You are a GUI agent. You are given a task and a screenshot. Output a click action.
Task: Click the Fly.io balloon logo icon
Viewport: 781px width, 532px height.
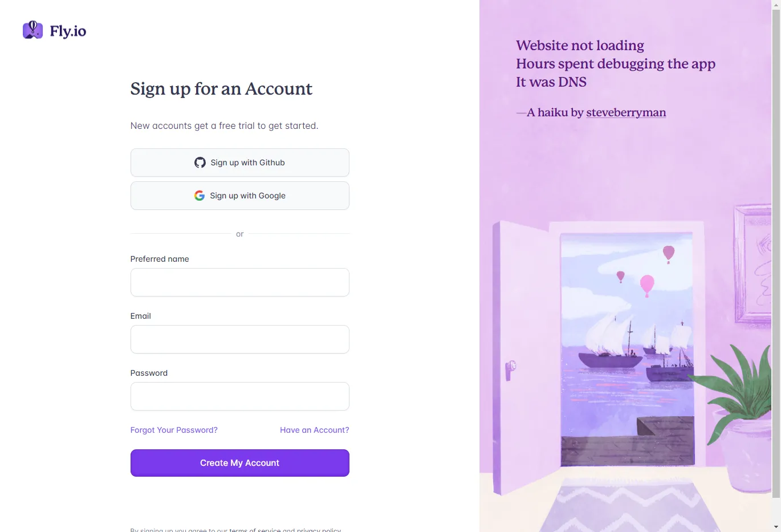32,30
